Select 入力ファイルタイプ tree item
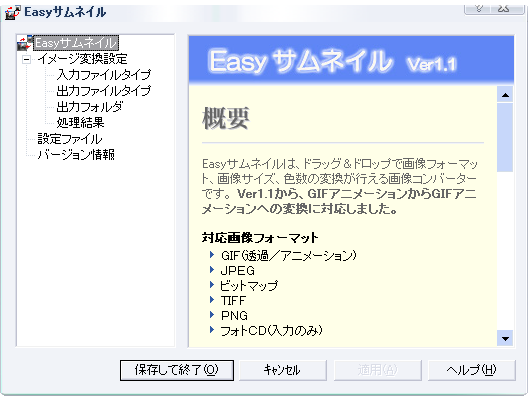 coord(104,75)
